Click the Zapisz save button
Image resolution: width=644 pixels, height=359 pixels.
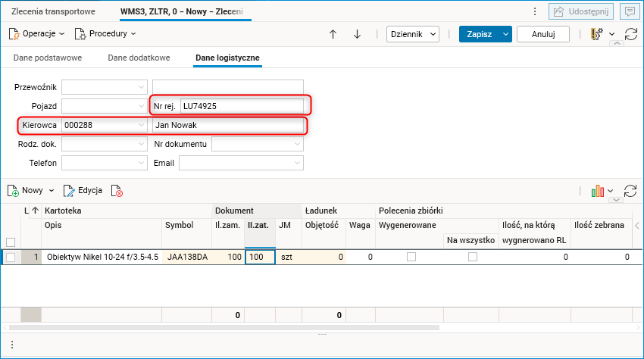click(x=480, y=34)
